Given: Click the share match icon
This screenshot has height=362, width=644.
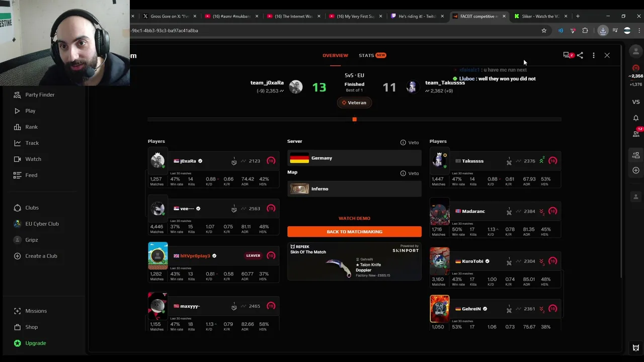Looking at the screenshot, I should (x=580, y=55).
